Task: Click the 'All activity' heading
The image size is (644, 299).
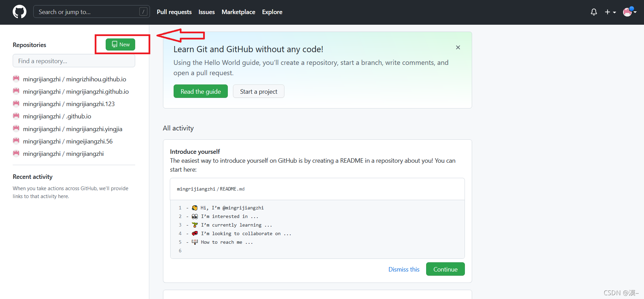Action: [x=178, y=128]
